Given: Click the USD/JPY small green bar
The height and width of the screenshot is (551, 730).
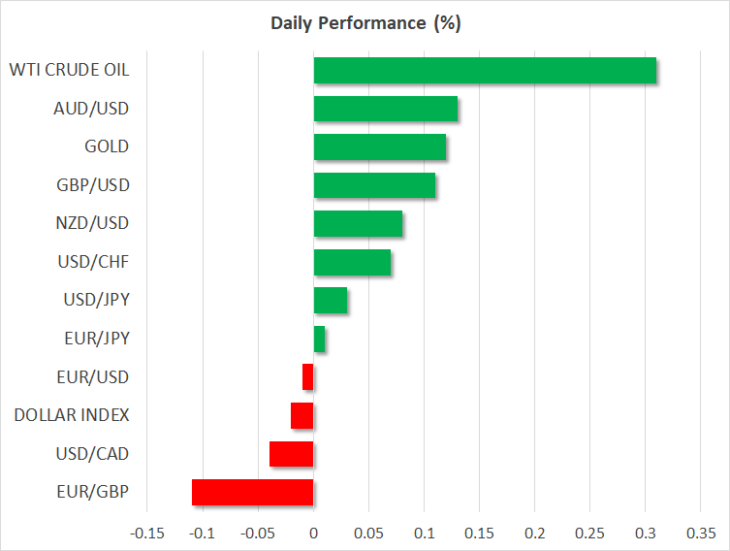Looking at the screenshot, I should click(331, 300).
